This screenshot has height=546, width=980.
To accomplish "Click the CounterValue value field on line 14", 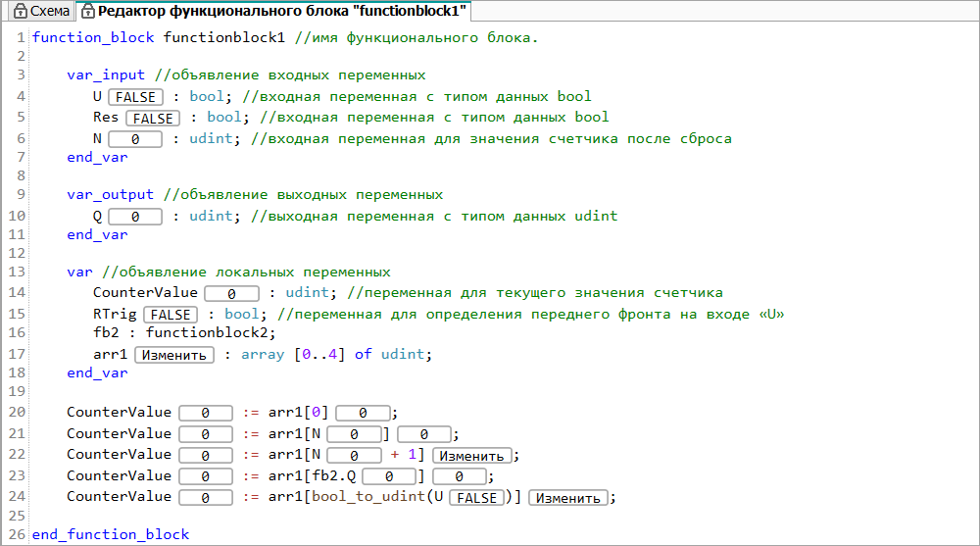I will pos(231,294).
